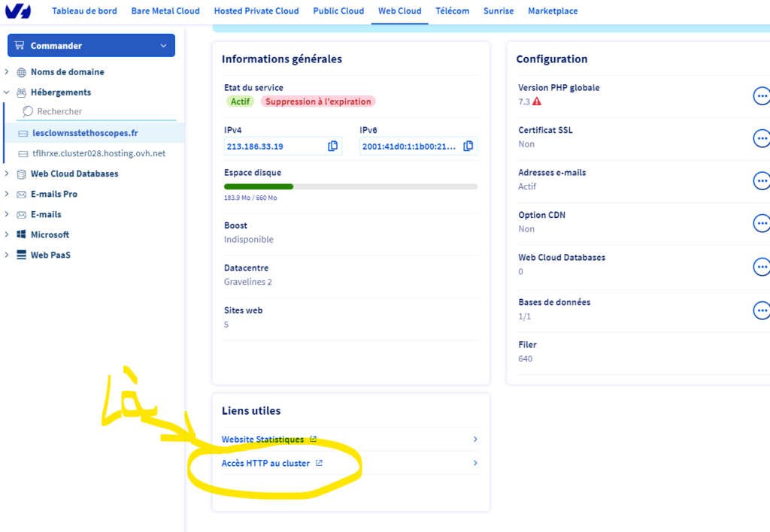The image size is (770, 532).
Task: Expand the Noms de domaine section
Action: point(7,72)
